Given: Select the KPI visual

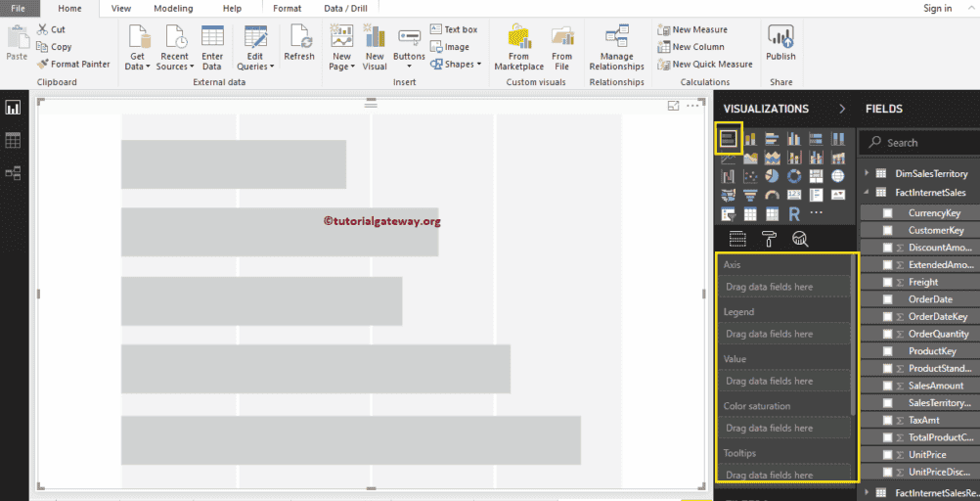Looking at the screenshot, I should [837, 195].
